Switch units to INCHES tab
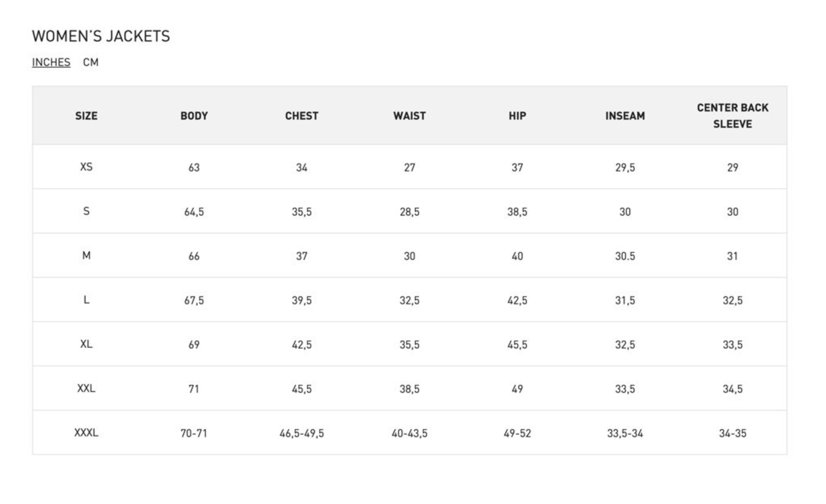826x504 pixels. coord(51,62)
